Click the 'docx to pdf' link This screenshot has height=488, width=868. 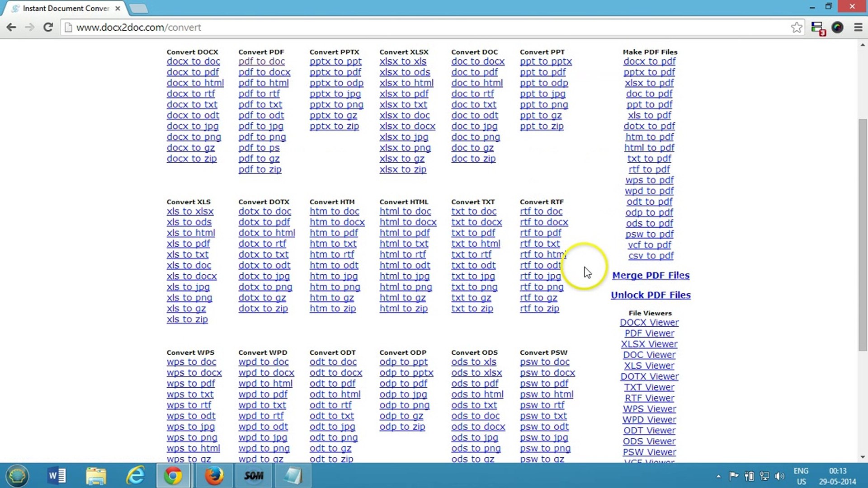point(193,72)
